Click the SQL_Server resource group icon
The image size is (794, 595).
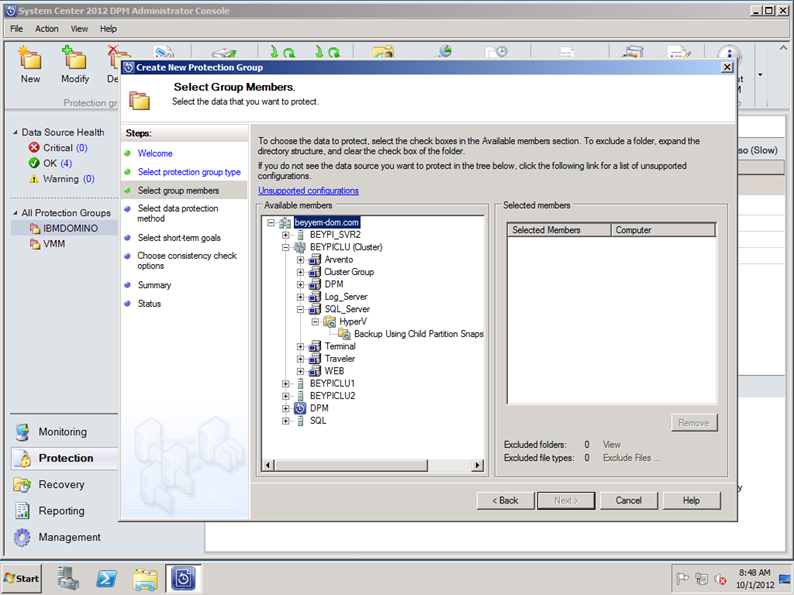[x=315, y=309]
